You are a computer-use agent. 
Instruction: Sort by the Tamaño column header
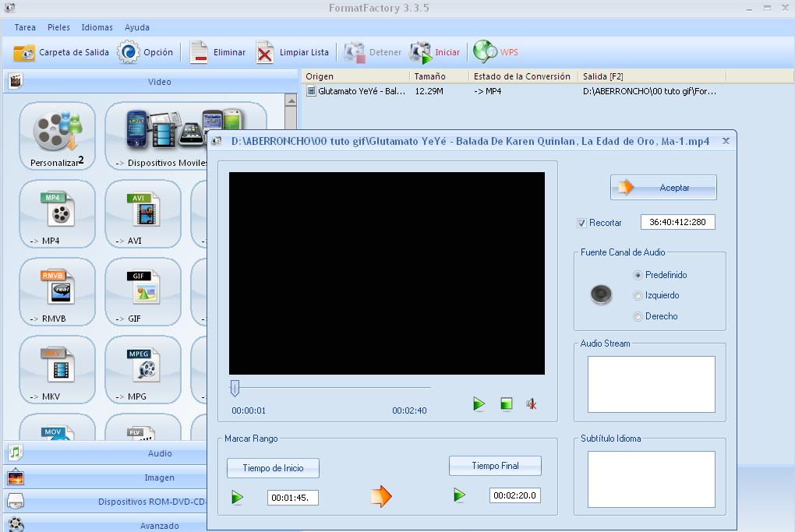[x=440, y=76]
